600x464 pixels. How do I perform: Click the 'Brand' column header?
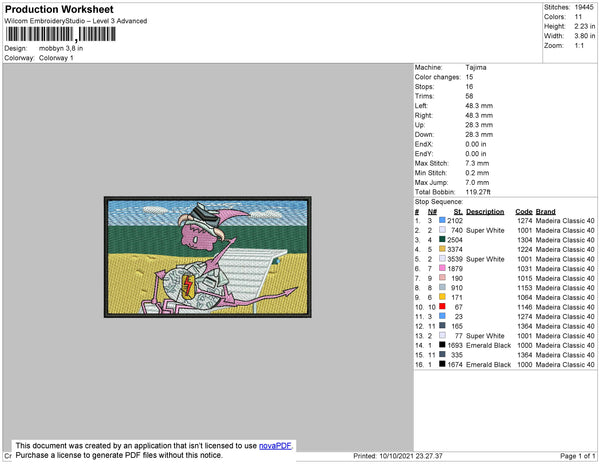545,212
